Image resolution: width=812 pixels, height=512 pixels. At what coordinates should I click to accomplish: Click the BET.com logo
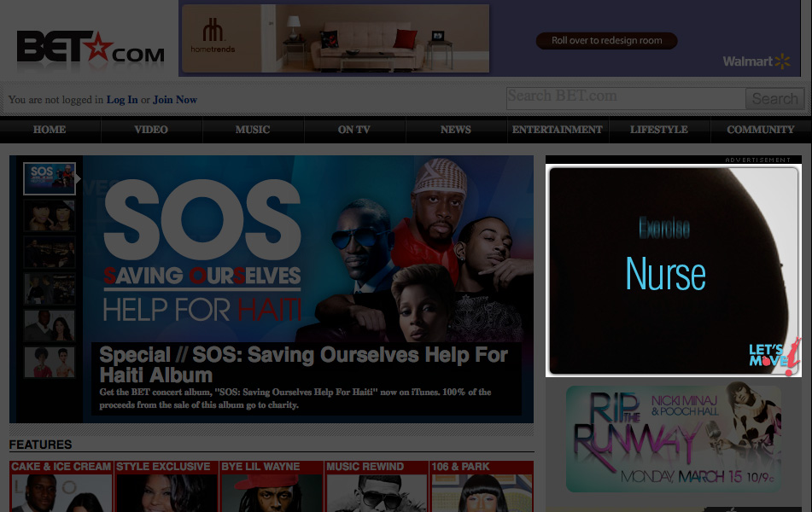click(x=90, y=49)
